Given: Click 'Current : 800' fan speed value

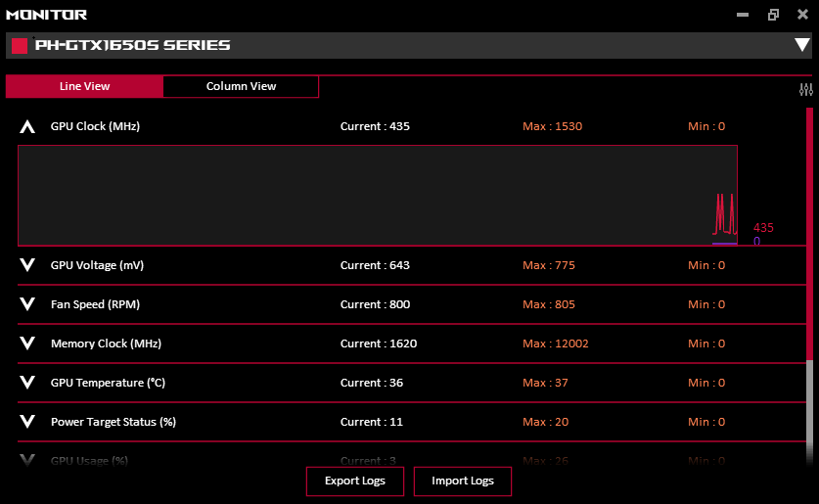Looking at the screenshot, I should [375, 304].
